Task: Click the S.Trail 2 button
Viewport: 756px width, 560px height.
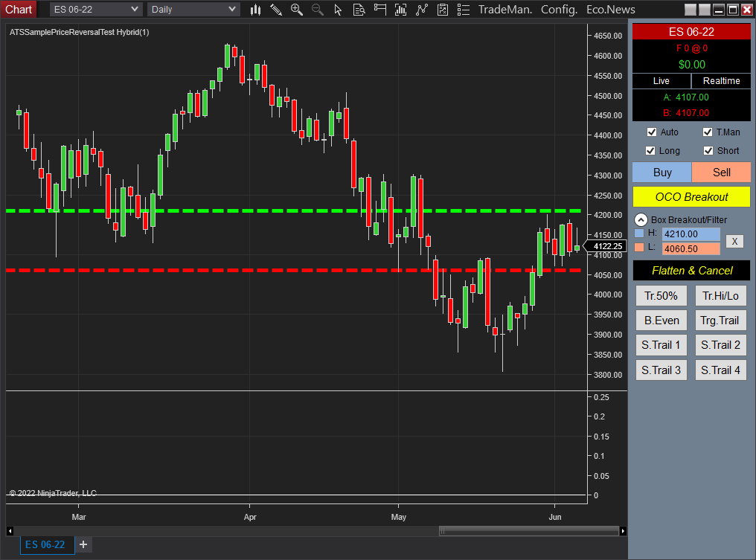Action: coord(720,345)
